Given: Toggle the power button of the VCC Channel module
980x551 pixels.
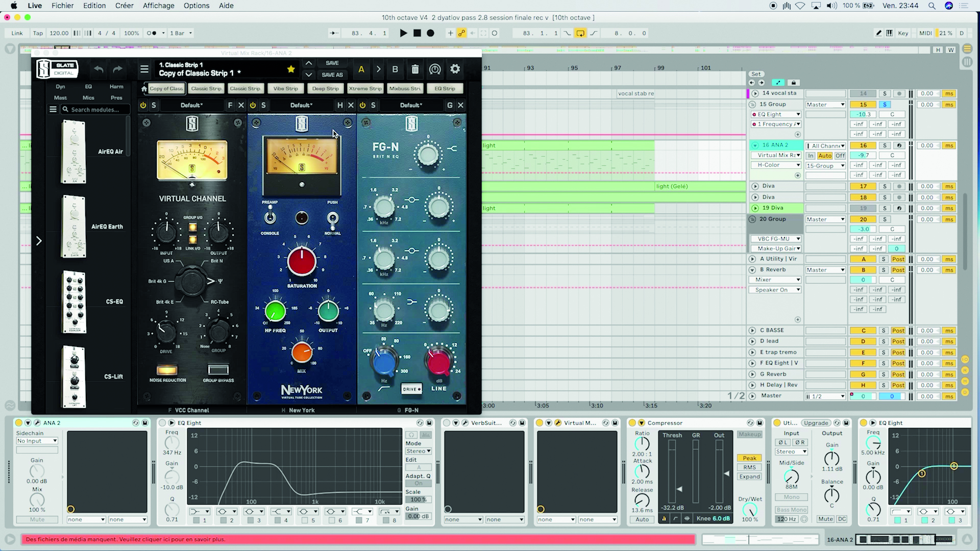Looking at the screenshot, I should click(x=143, y=105).
